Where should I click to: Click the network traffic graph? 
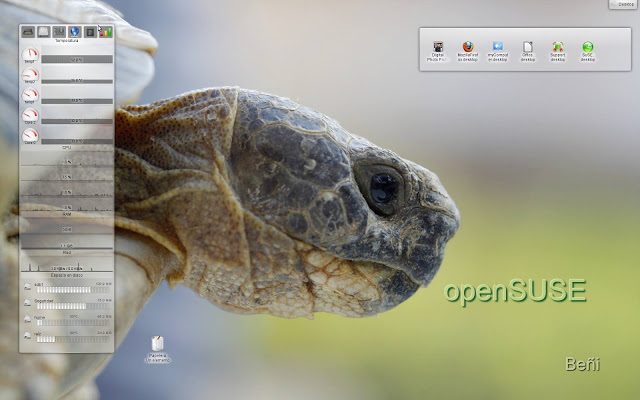click(67, 262)
